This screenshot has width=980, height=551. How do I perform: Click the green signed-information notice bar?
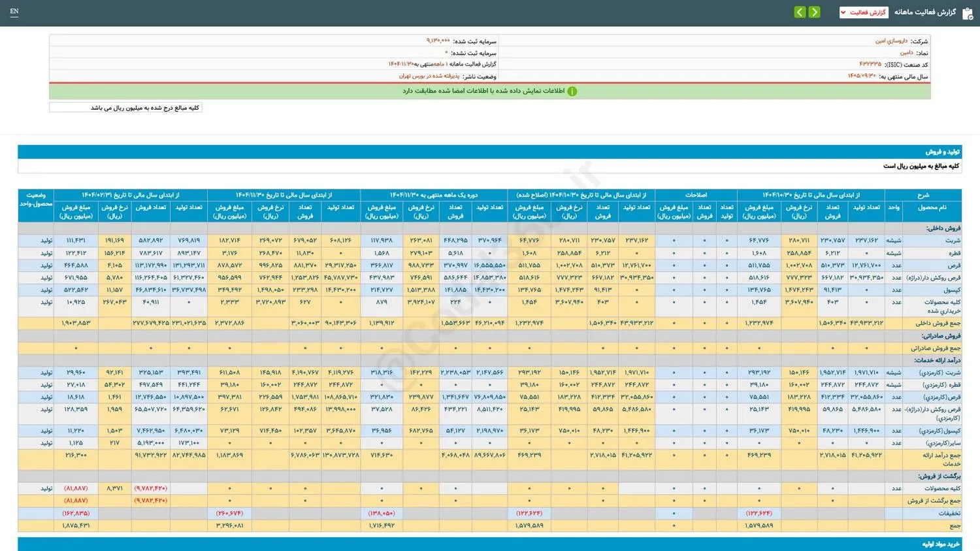pyautogui.click(x=490, y=92)
